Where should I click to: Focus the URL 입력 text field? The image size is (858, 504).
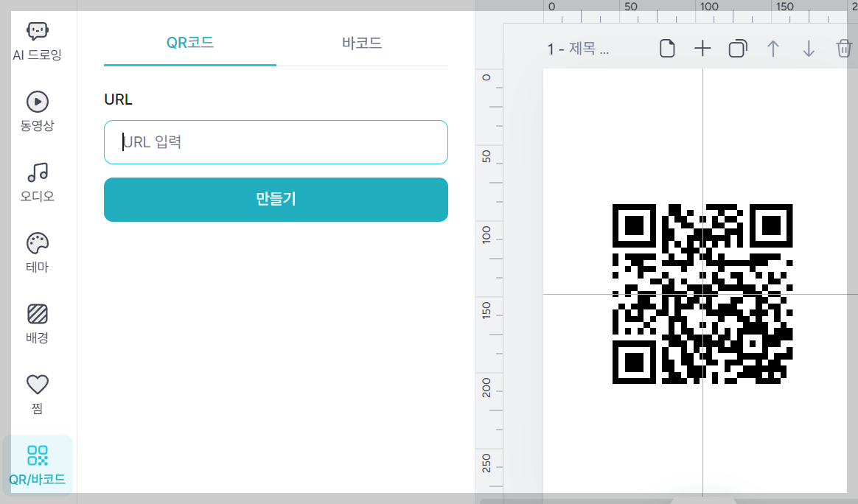(x=276, y=142)
